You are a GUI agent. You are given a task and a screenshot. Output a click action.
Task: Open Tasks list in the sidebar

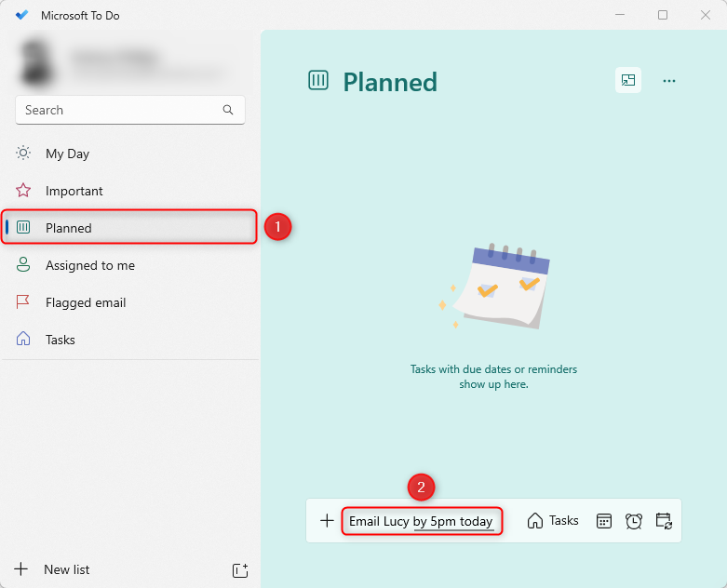[x=61, y=340]
